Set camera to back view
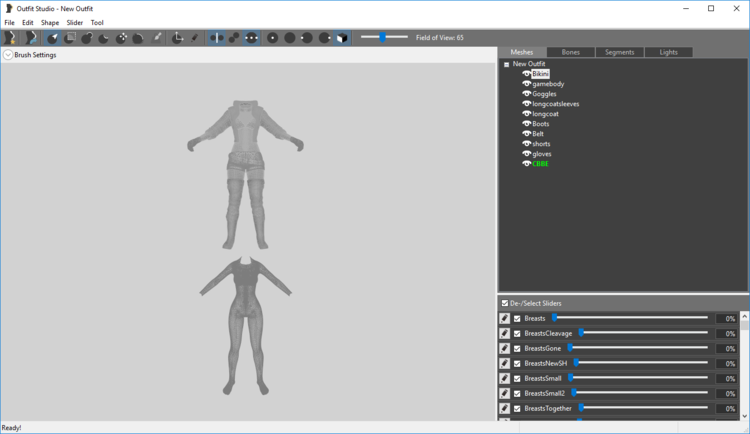 pos(290,38)
